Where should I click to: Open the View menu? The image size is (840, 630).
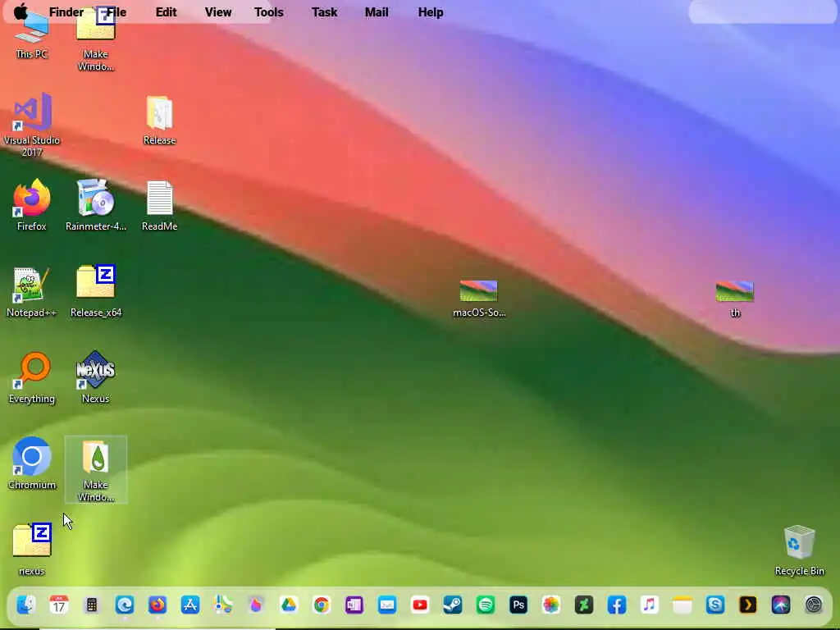coord(218,11)
